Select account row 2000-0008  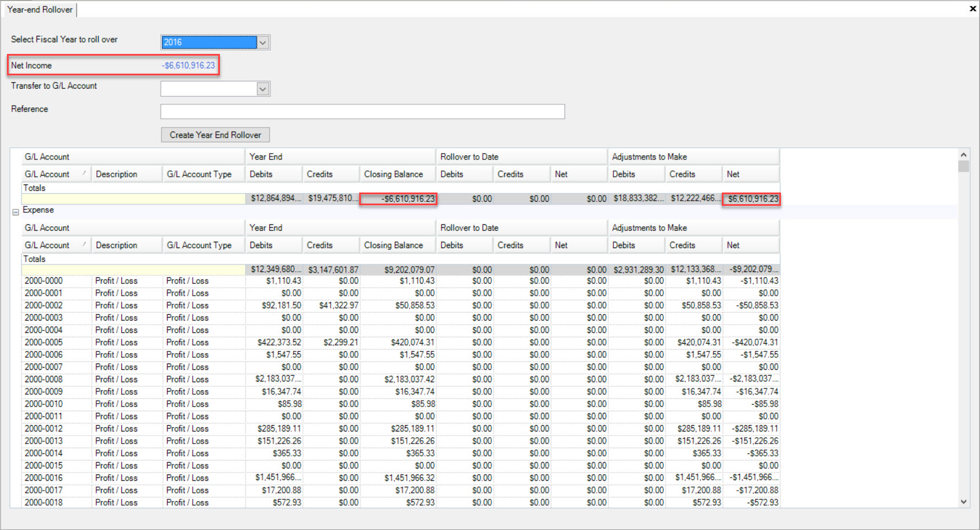(400, 379)
